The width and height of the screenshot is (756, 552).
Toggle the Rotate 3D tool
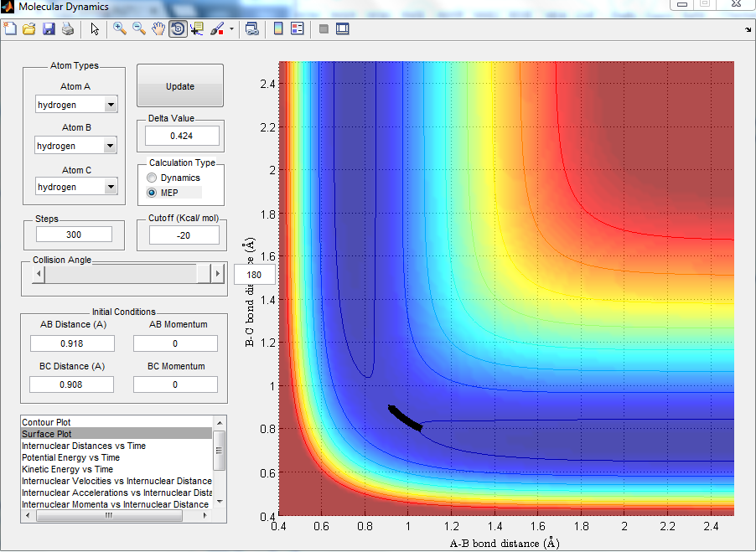click(x=178, y=29)
